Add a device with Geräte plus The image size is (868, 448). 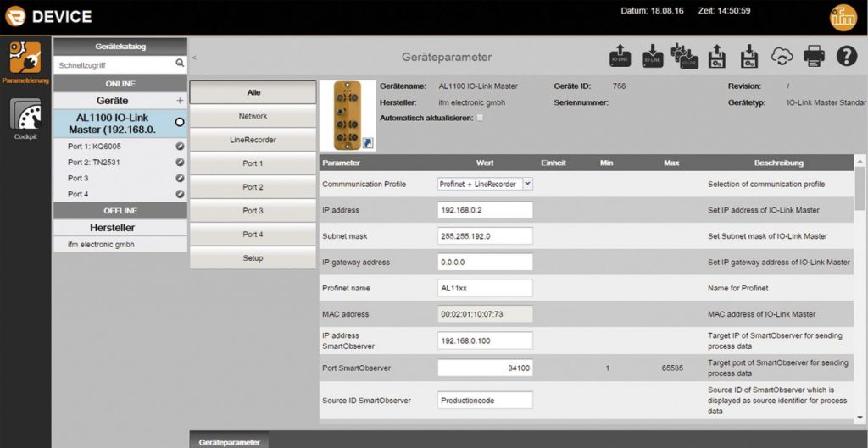tap(180, 101)
